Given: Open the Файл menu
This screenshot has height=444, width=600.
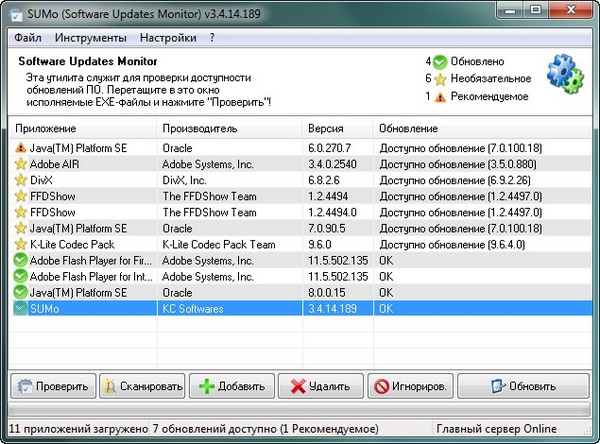Looking at the screenshot, I should [29, 38].
